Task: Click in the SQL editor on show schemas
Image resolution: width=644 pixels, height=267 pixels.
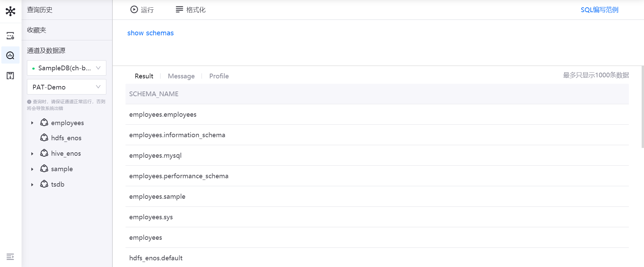Action: 150,33
